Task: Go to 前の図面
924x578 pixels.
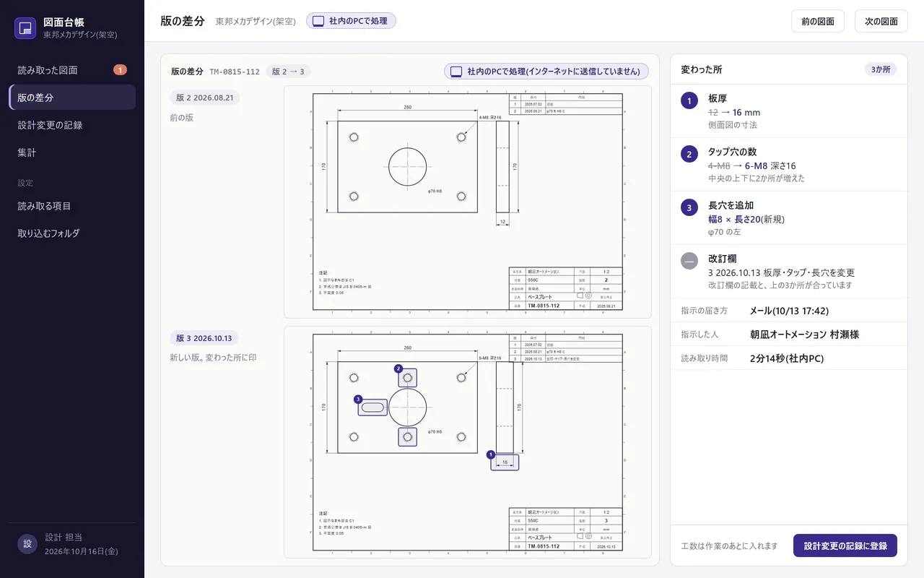Action: point(818,21)
